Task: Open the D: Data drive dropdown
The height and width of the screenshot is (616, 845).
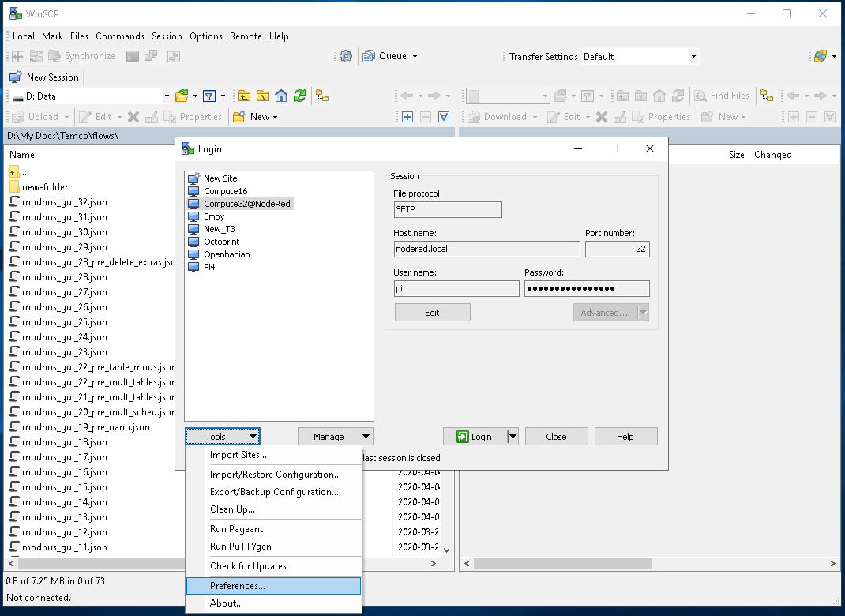Action: coord(167,96)
